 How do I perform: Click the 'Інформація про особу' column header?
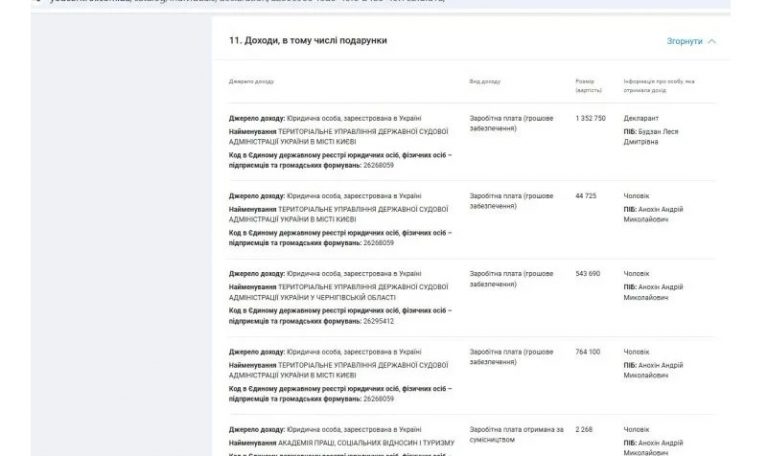coord(659,86)
